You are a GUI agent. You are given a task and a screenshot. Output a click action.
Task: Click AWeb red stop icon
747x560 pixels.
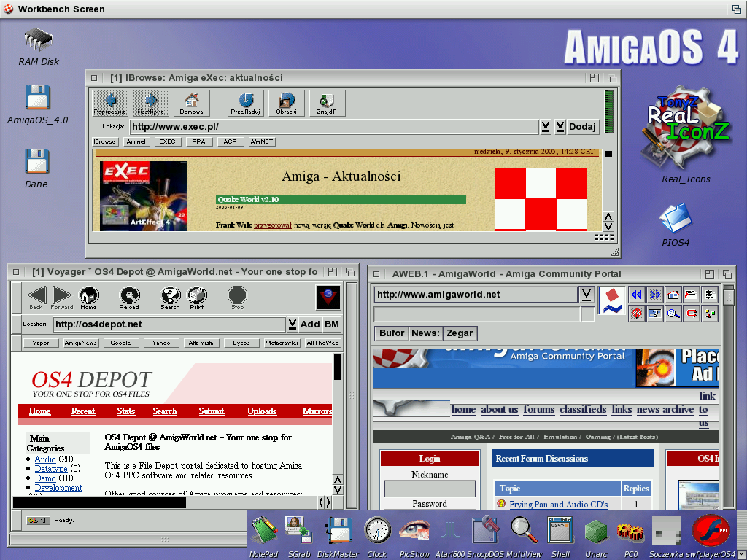636,314
